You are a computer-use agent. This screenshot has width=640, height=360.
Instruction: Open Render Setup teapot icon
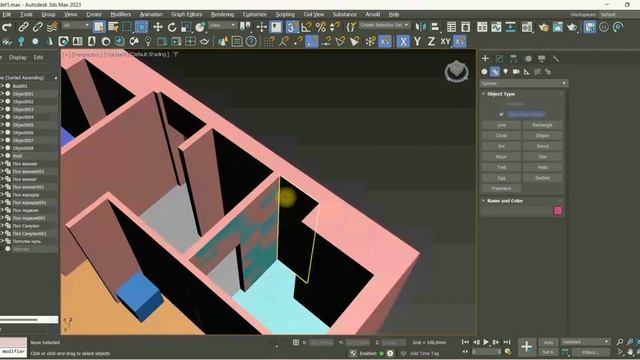[x=543, y=27]
